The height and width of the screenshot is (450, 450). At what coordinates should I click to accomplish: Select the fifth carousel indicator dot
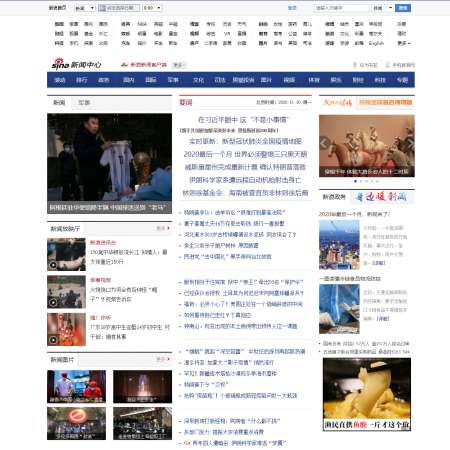pyautogui.click(x=377, y=181)
